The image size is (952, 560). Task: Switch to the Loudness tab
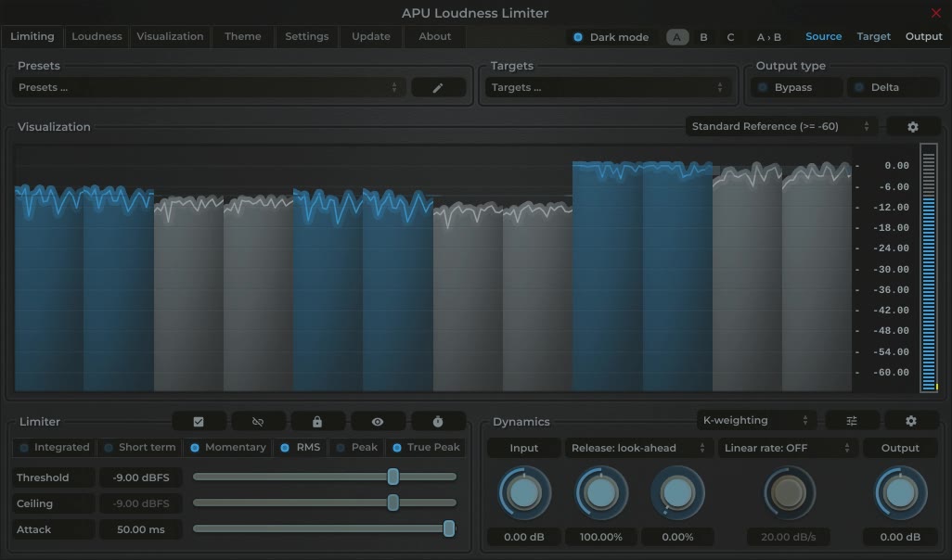click(96, 36)
